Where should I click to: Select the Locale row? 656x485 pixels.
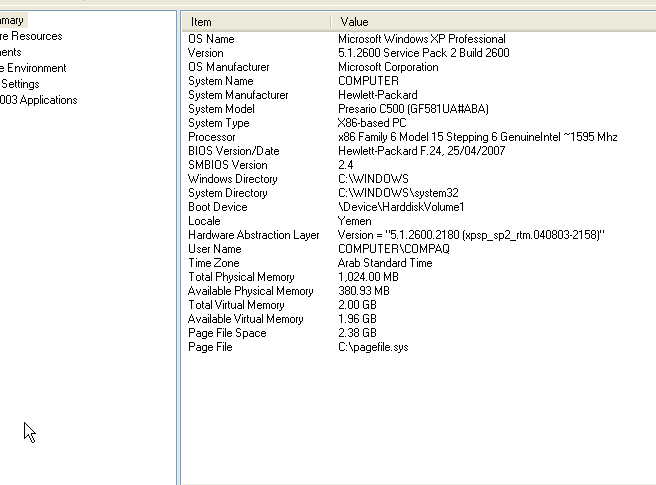[204, 221]
